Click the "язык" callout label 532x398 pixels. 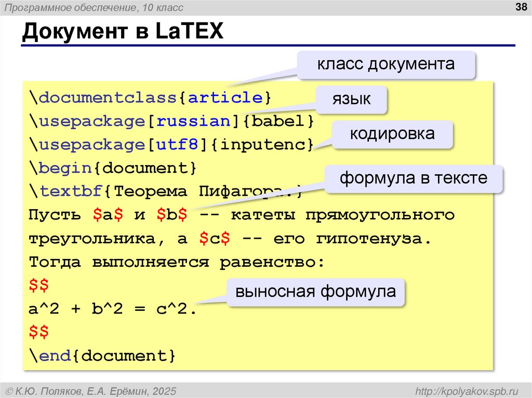click(353, 99)
